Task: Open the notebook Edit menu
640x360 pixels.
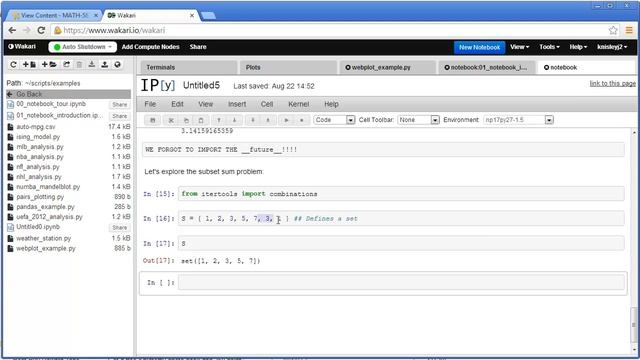Action: click(x=177, y=104)
